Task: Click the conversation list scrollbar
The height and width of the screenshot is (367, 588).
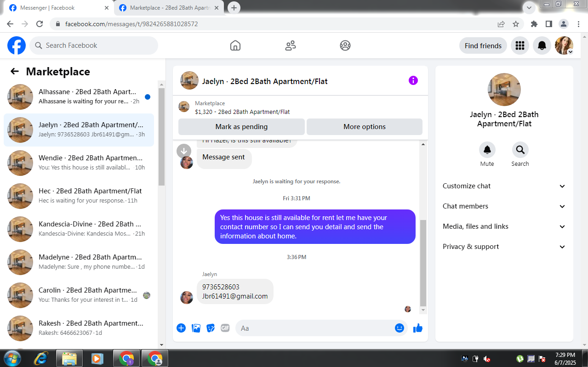Action: (161, 136)
